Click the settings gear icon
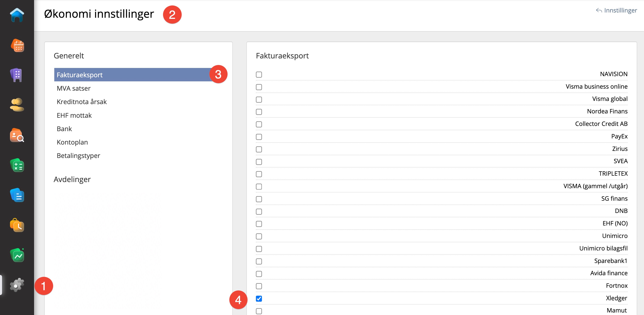The width and height of the screenshot is (644, 315). click(17, 285)
